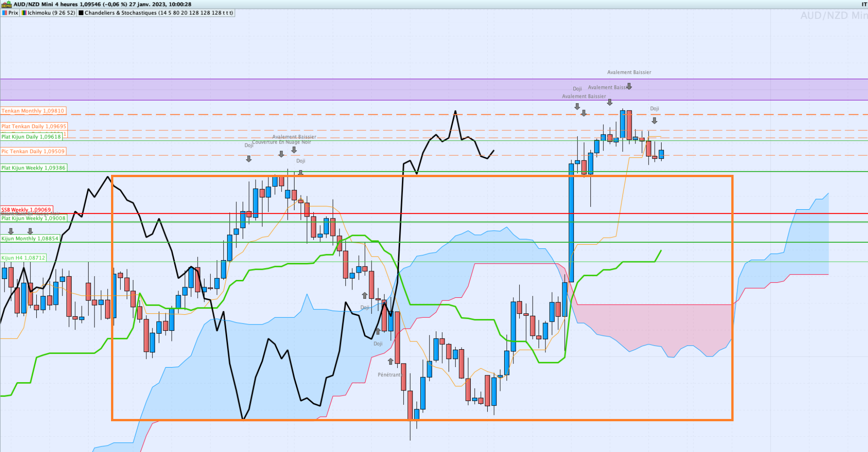The width and height of the screenshot is (868, 452).
Task: Click the Pénétrant pattern label
Action: click(389, 374)
